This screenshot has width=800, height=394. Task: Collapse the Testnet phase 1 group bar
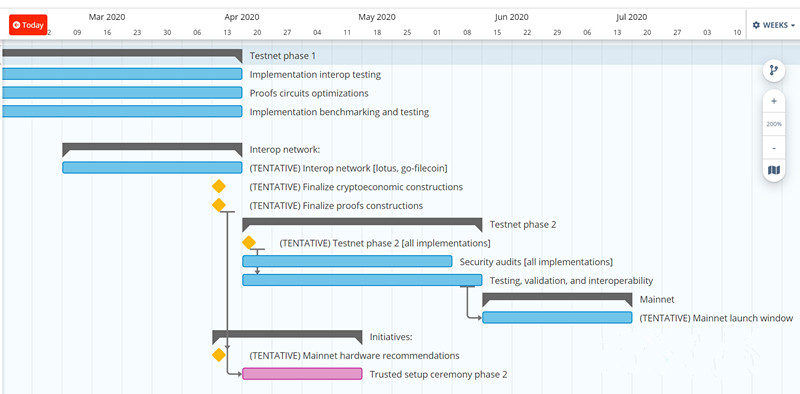(122, 55)
